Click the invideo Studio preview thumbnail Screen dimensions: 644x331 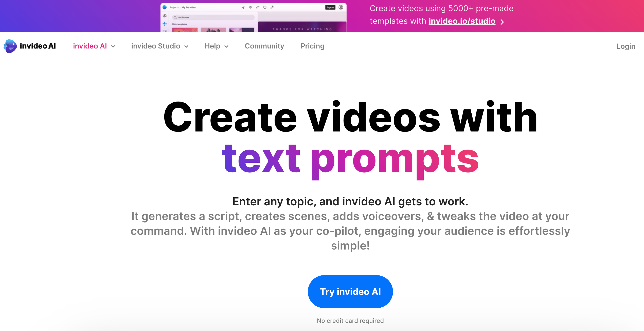click(x=254, y=17)
